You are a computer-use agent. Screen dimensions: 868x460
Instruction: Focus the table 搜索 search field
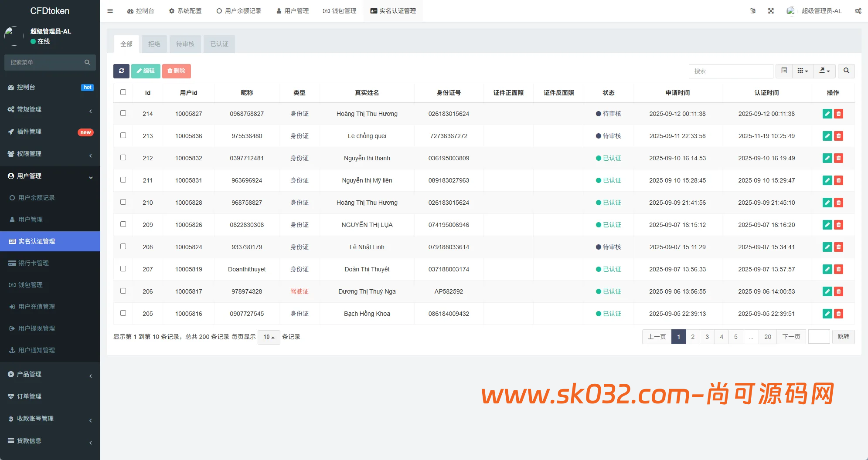pyautogui.click(x=731, y=71)
